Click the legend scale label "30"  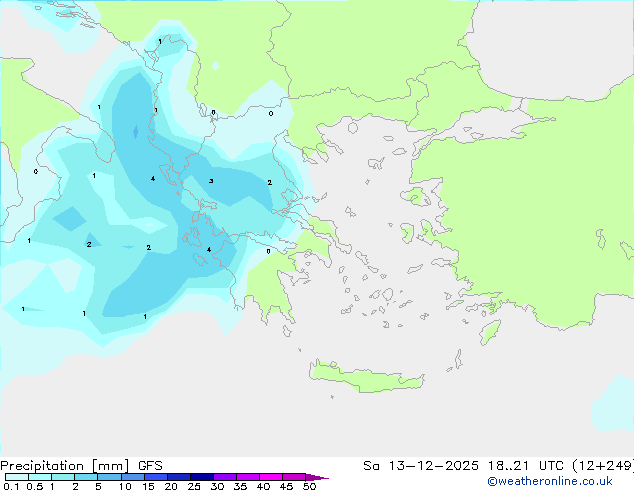point(218,486)
